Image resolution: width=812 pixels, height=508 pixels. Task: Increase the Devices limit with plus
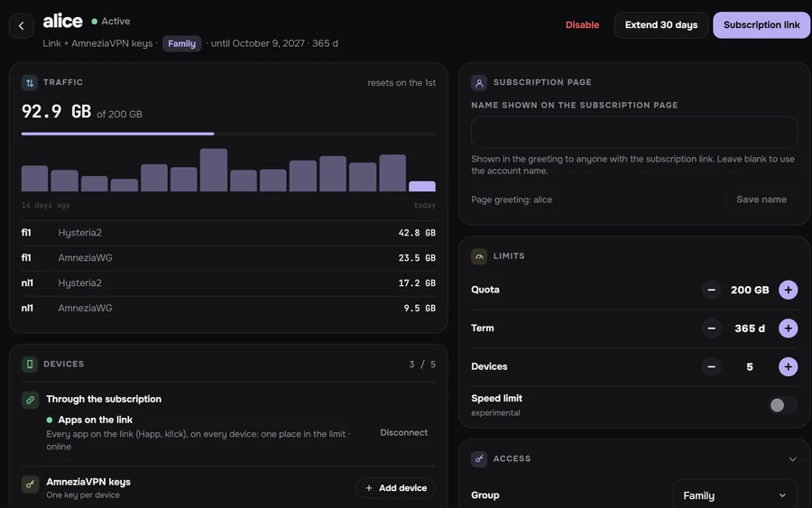coord(789,366)
